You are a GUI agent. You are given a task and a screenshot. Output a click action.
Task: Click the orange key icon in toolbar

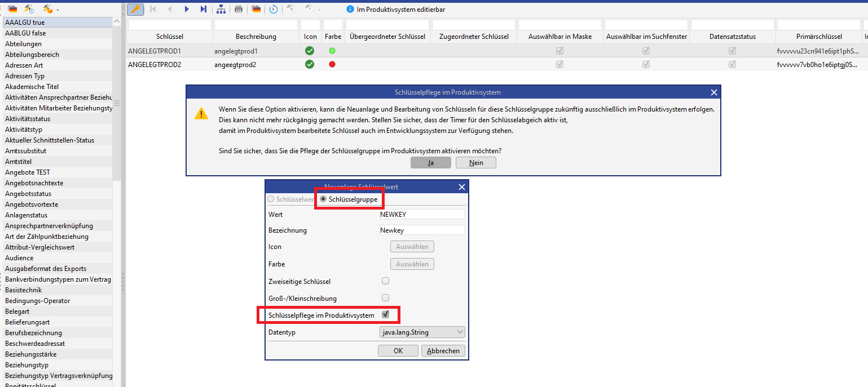point(135,9)
